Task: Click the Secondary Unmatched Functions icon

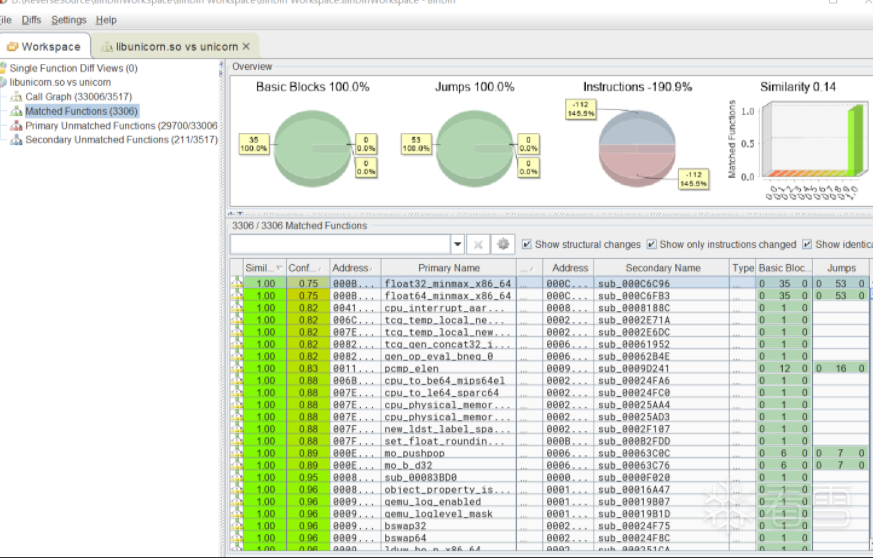Action: click(16, 140)
